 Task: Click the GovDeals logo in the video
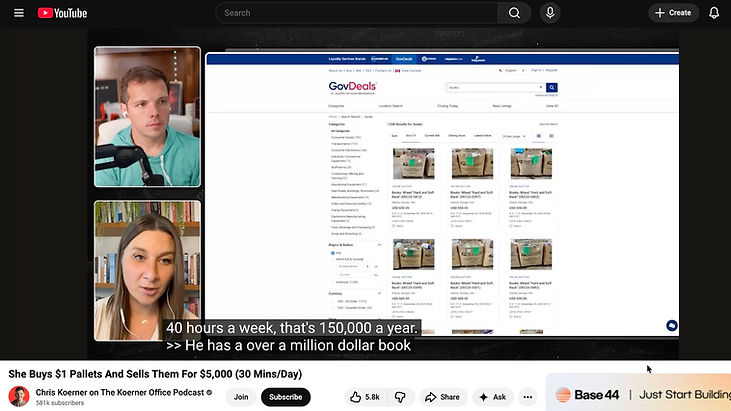[352, 87]
